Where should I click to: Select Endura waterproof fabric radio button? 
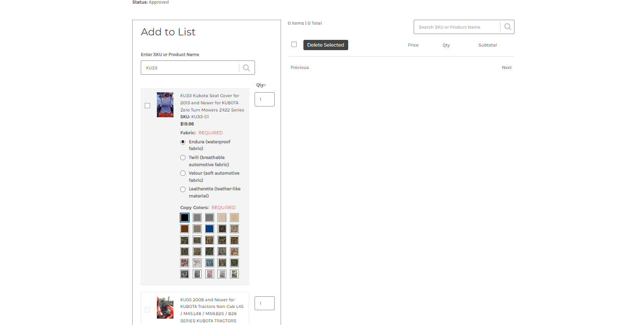[183, 142]
